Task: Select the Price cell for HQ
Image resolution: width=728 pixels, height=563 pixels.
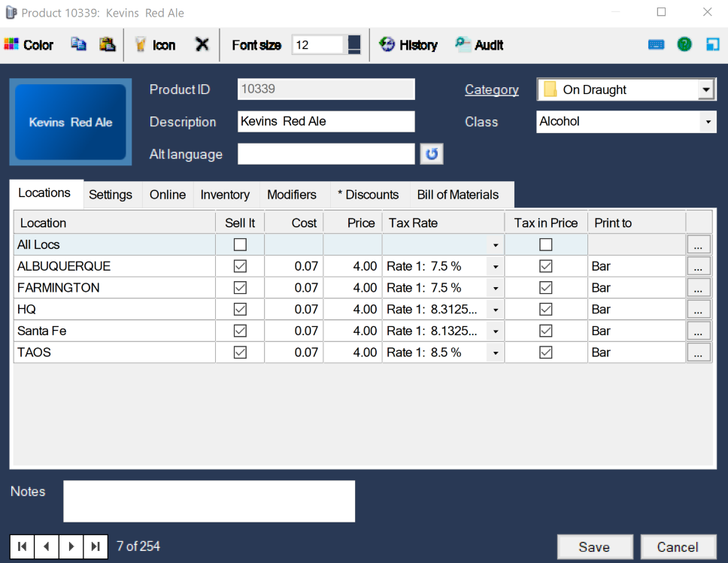Action: coord(353,310)
